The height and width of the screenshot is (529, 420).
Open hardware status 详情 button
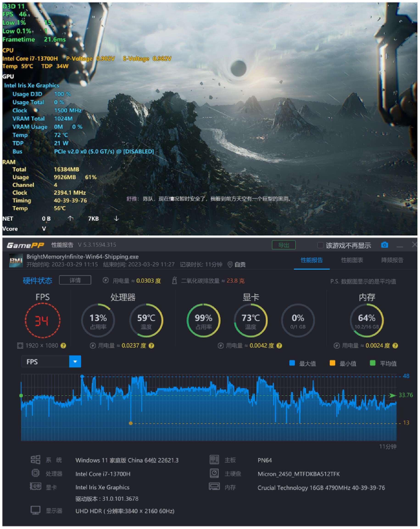(x=75, y=280)
